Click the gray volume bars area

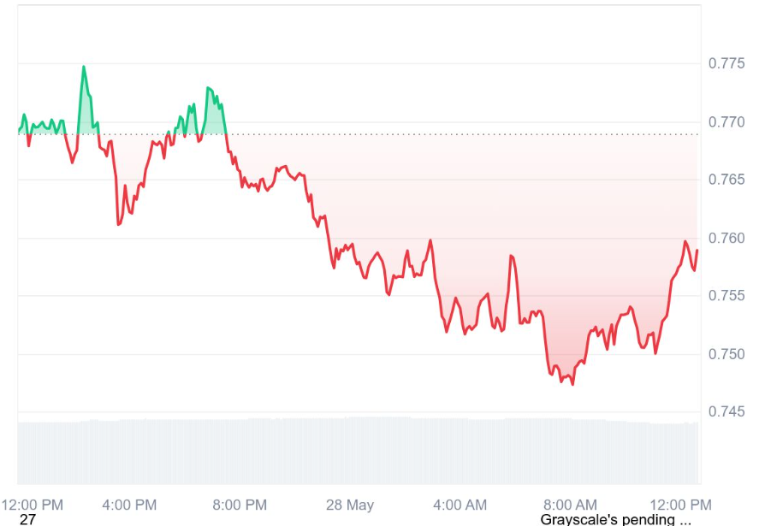tap(359, 451)
